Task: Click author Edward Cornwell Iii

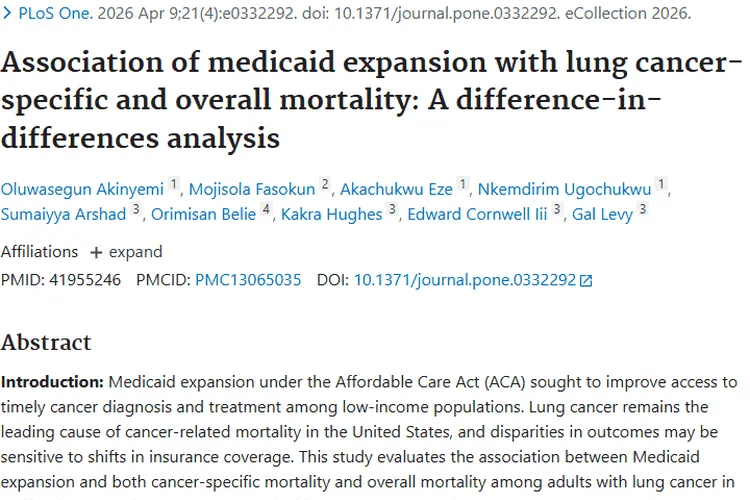Action: tap(477, 214)
